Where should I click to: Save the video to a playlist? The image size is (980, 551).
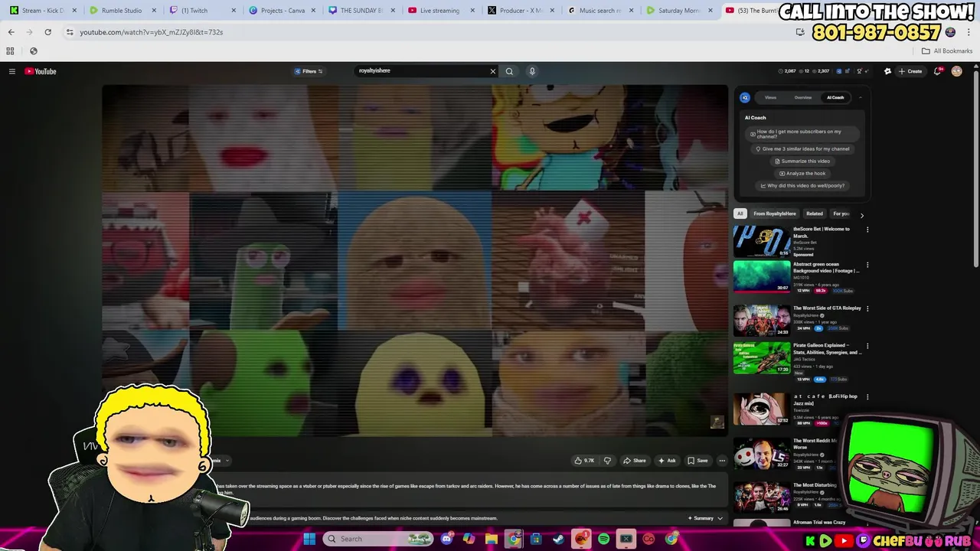pyautogui.click(x=697, y=461)
